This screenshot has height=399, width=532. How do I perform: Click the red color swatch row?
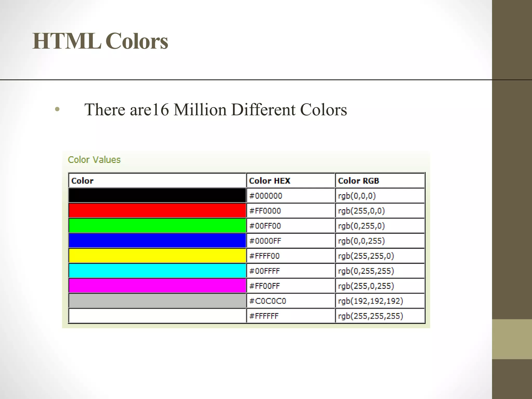157,211
